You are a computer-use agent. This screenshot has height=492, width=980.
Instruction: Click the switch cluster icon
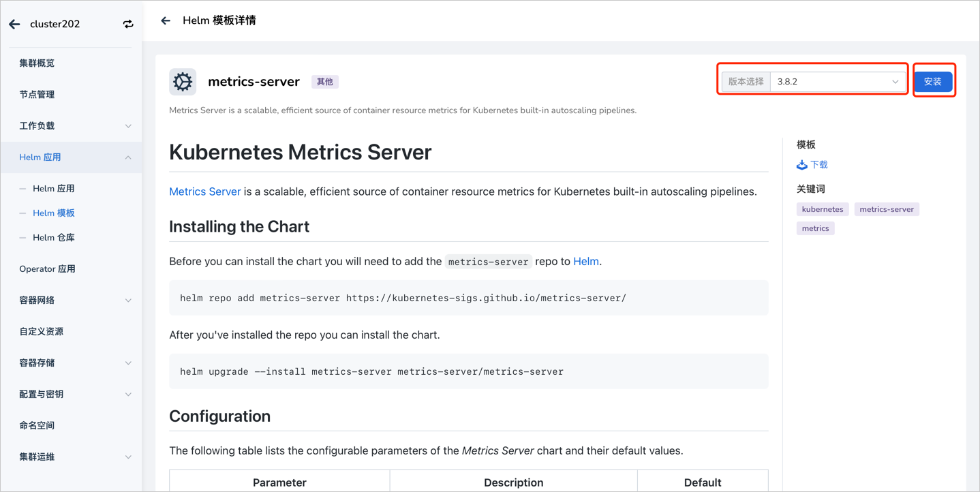tap(128, 25)
